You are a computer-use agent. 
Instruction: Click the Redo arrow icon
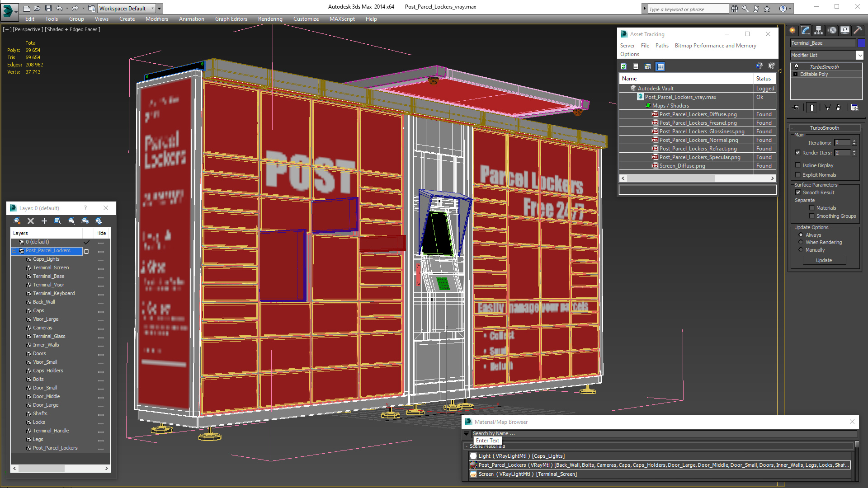[75, 8]
